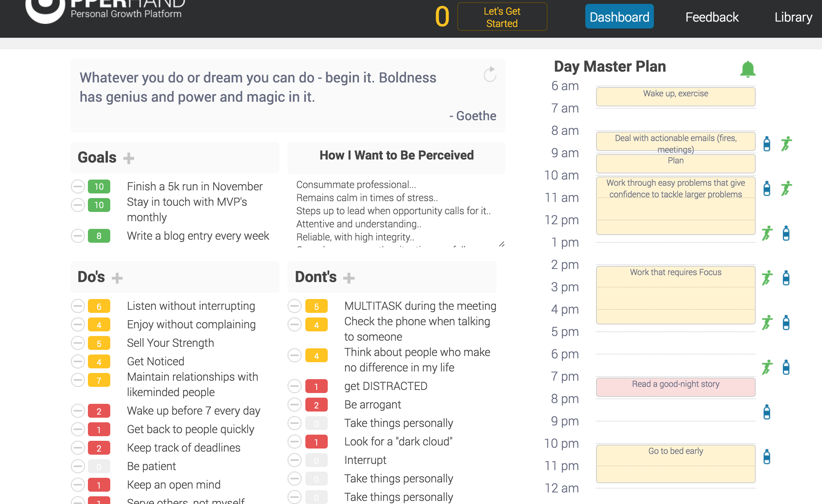Add a new Dont entry using the plus icon
The image size is (822, 504).
click(348, 277)
